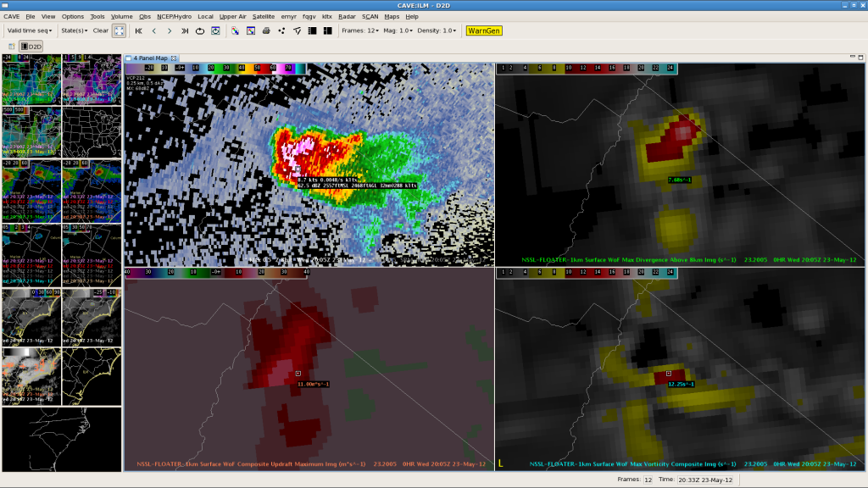The image size is (868, 488).
Task: Open the Frames count dropdown
Action: (x=359, y=30)
